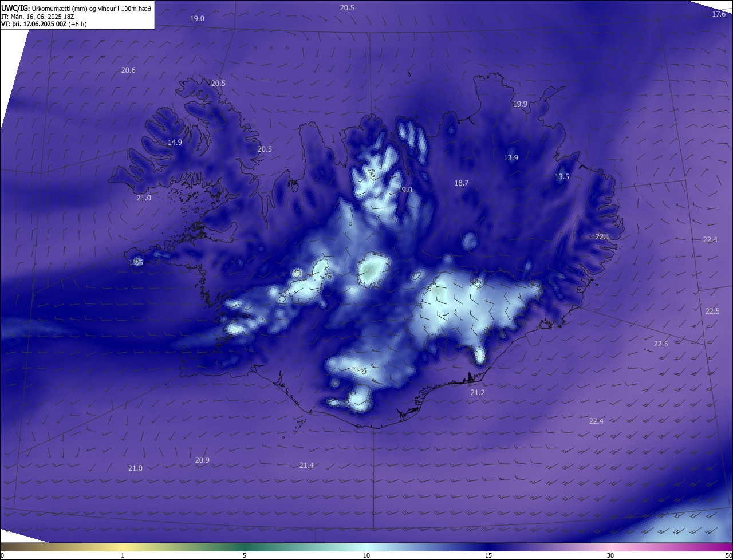Click the colour scale tick label 5
Viewport: 733px width, 560px height.
tap(245, 555)
